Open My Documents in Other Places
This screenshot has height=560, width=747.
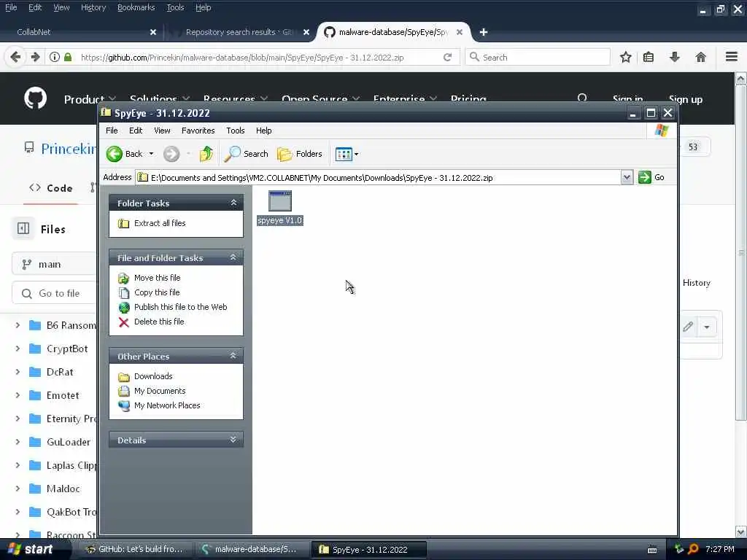pyautogui.click(x=160, y=391)
